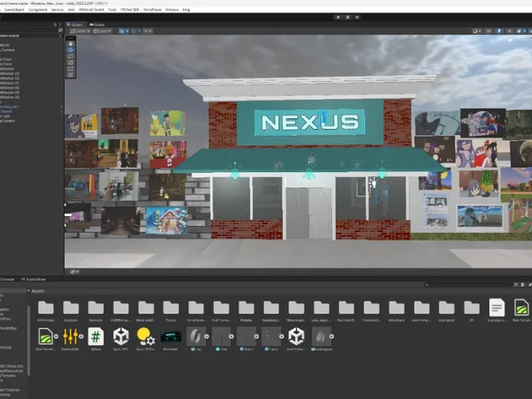Screen dimensions: 532x399
Task: Select the first folder in Assets grid
Action: 46,311
